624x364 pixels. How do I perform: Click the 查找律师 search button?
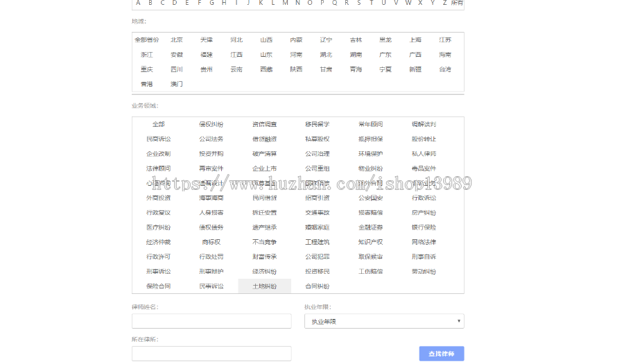coord(442,354)
